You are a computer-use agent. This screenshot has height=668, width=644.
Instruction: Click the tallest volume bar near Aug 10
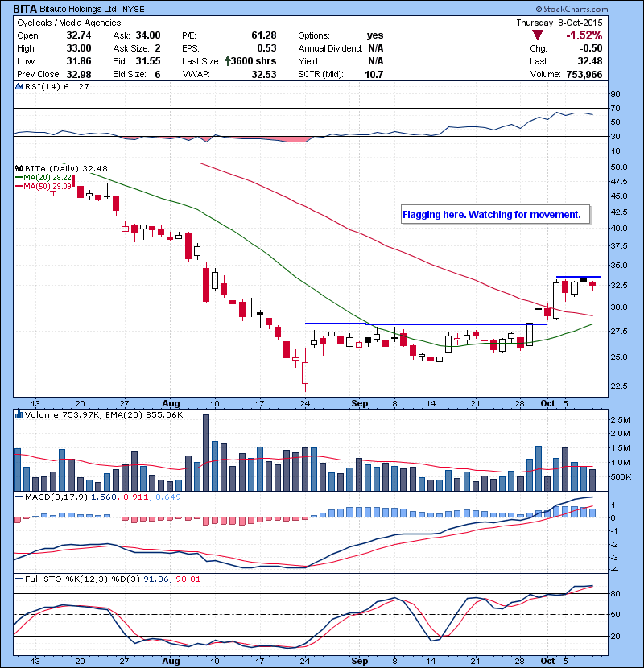point(206,452)
